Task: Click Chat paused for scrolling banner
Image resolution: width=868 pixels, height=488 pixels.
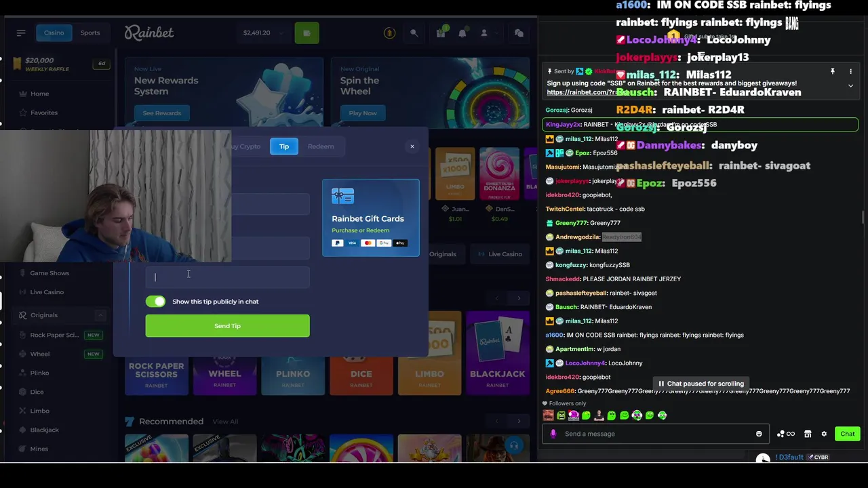Action: coord(701,384)
